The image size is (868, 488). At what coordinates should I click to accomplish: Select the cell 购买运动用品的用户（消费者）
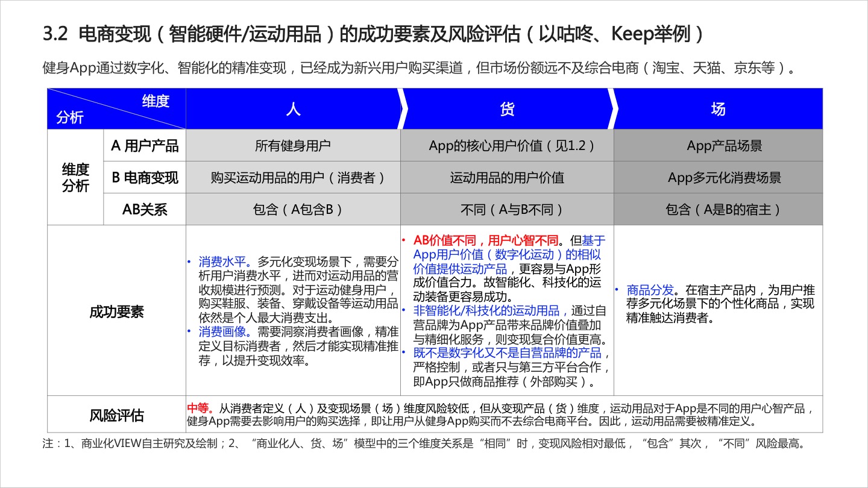[293, 178]
